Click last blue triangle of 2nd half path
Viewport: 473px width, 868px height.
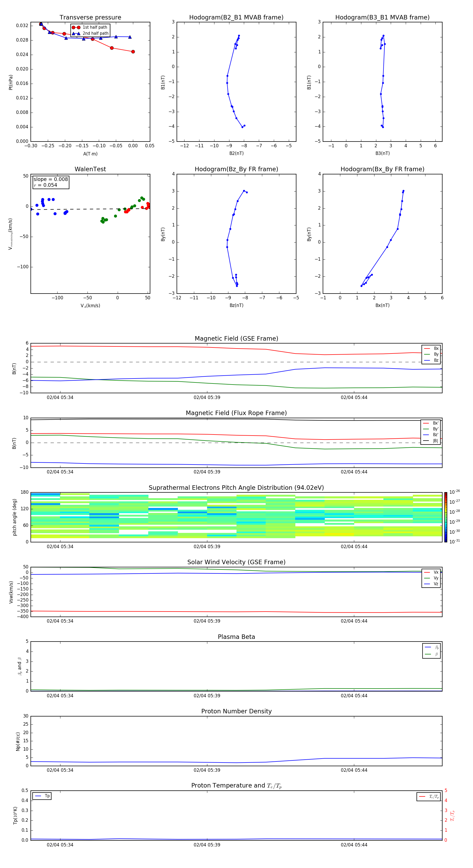click(x=130, y=37)
